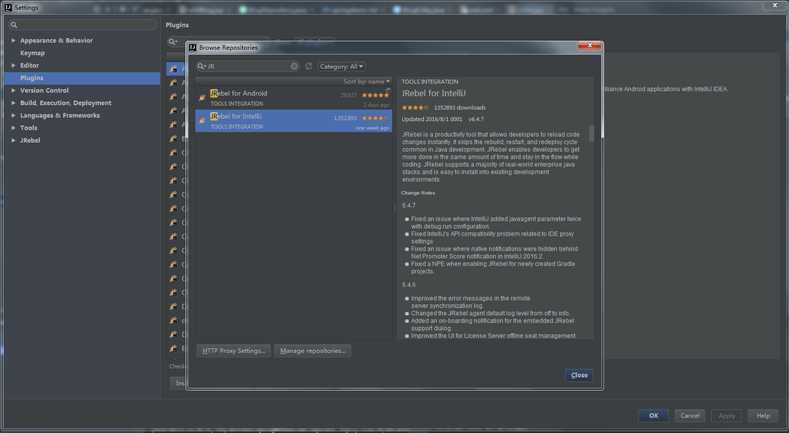Viewport: 789px width, 433px height.
Task: Click JRebel for Android star rating
Action: (x=375, y=95)
